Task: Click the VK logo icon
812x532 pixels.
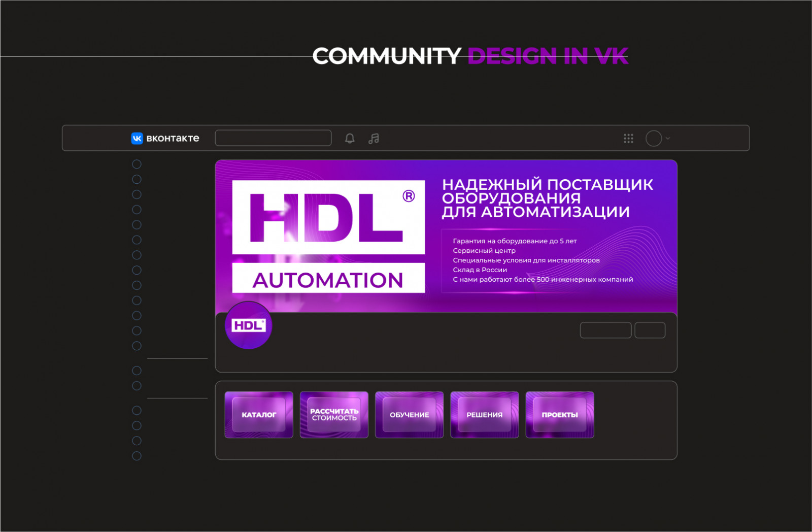Action: tap(137, 138)
